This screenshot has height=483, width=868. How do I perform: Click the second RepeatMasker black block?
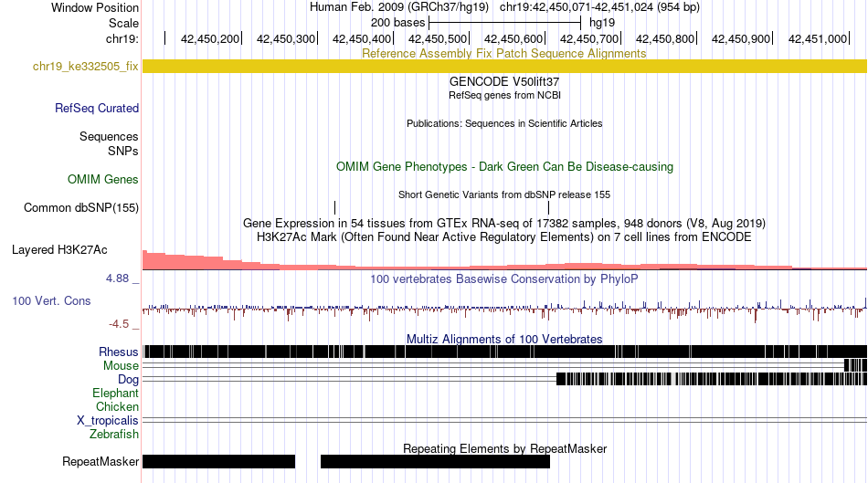pos(435,461)
